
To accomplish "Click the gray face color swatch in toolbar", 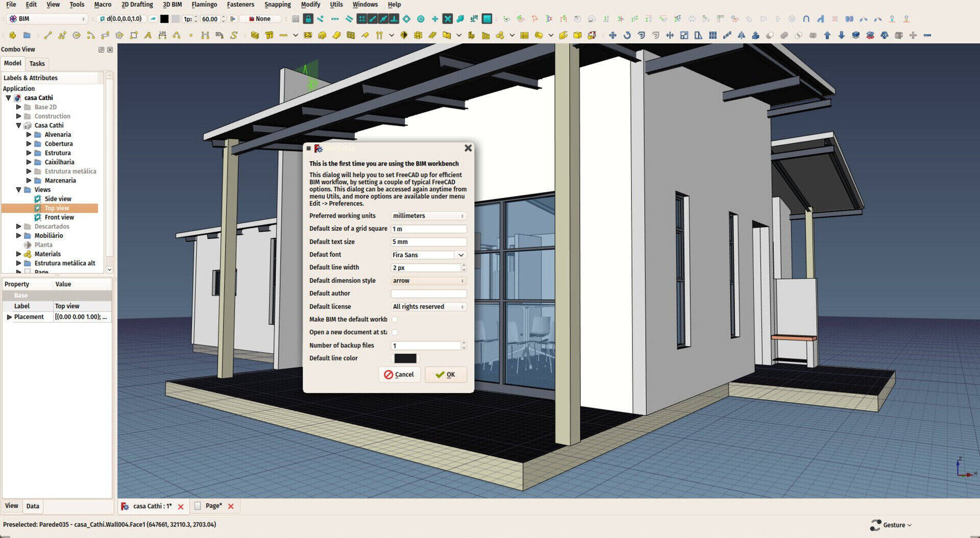I will click(176, 19).
